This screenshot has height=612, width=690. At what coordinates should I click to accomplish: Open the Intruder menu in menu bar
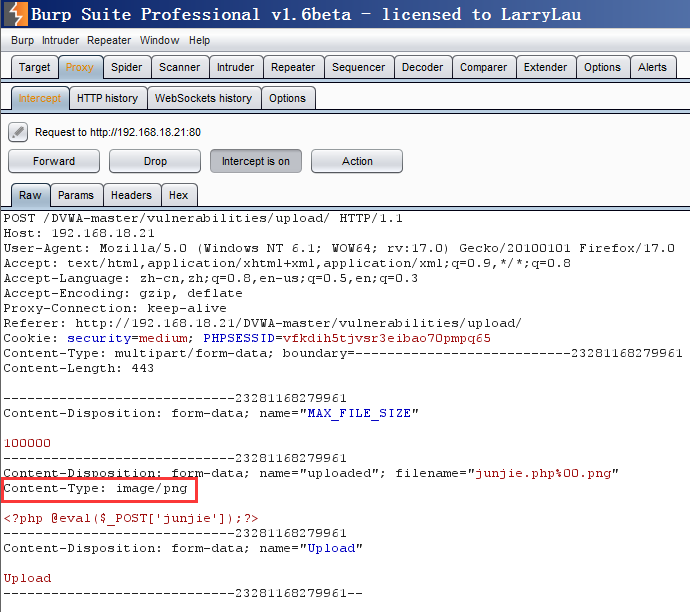(x=60, y=40)
